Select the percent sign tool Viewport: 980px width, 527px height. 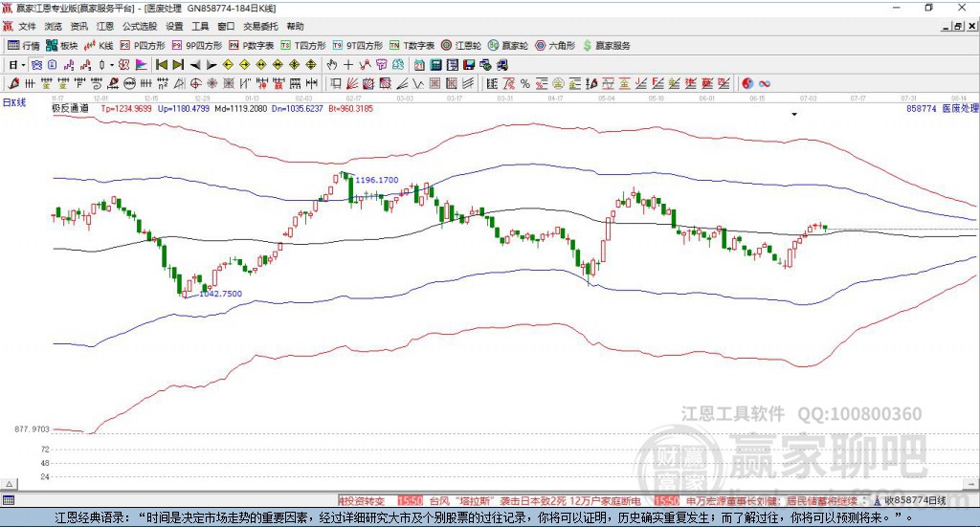(525, 83)
